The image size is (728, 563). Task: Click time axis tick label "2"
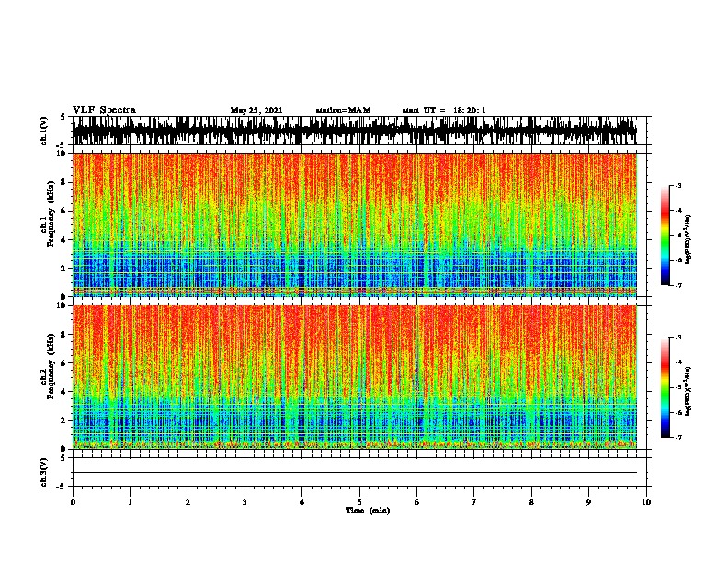188,502
